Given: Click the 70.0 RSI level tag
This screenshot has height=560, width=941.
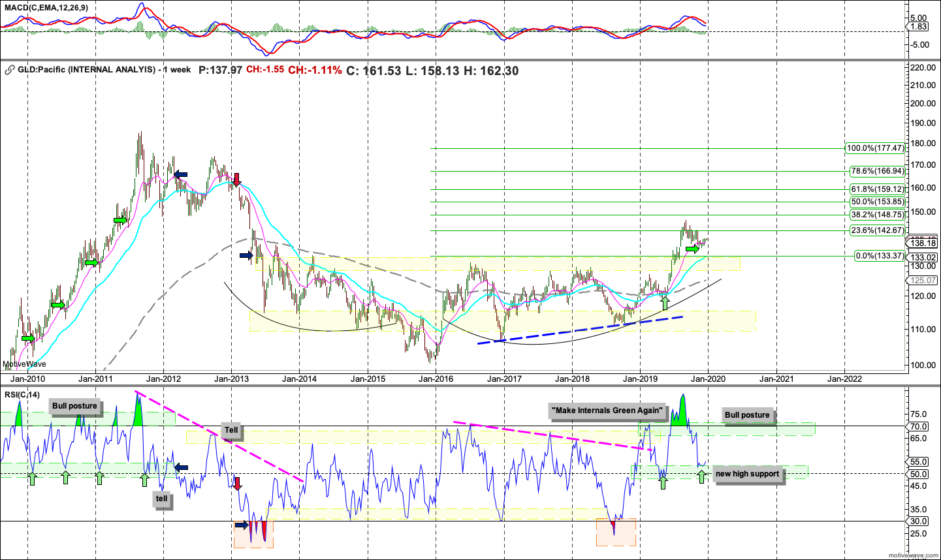Looking at the screenshot, I should pyautogui.click(x=918, y=426).
